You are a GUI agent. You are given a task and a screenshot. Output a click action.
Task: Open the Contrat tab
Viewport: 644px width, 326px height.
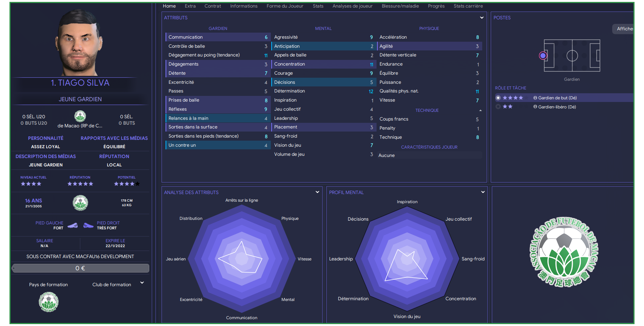click(x=213, y=6)
